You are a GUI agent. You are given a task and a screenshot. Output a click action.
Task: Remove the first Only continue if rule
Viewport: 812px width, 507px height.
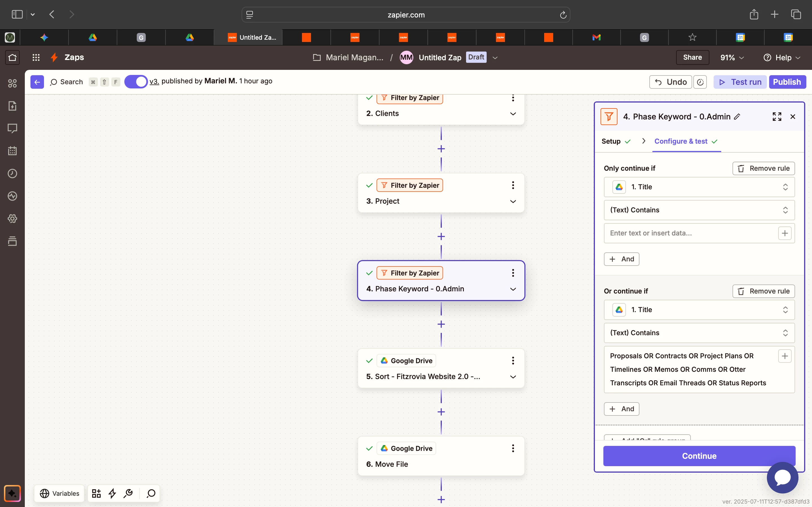[x=763, y=168]
